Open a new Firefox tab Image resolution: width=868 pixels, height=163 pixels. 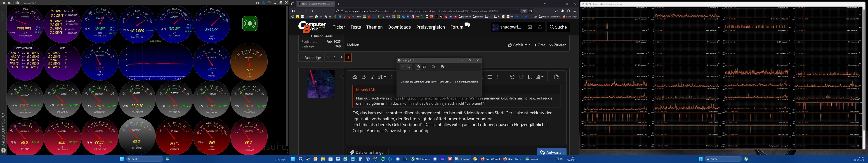338,4
